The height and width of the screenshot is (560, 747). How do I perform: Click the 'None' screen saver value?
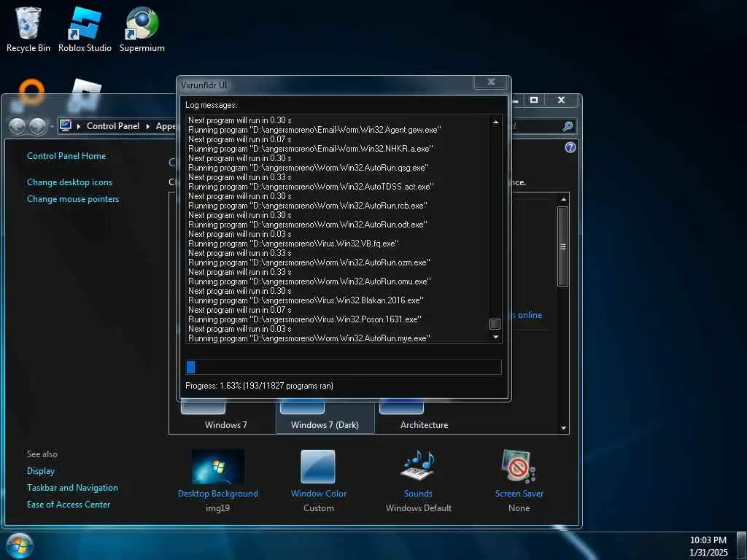[x=519, y=508]
